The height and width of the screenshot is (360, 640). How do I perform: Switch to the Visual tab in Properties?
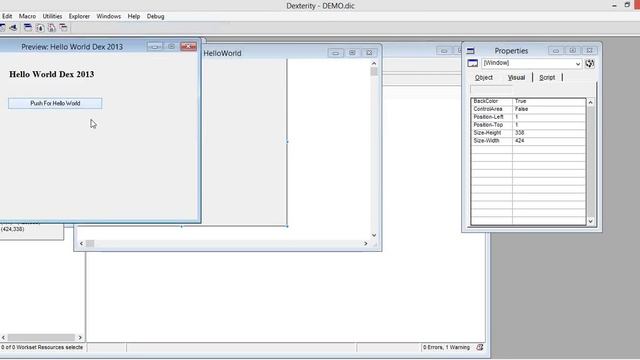(x=516, y=78)
